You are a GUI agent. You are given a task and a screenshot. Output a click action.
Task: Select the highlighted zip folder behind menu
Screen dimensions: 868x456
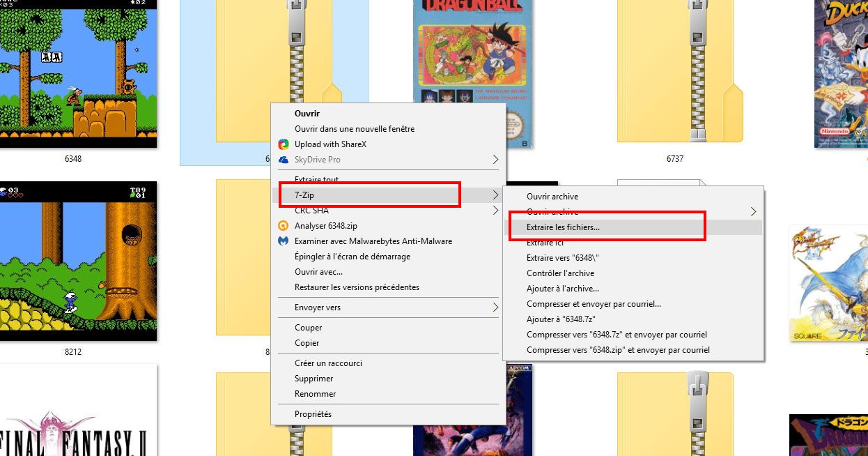(274, 82)
